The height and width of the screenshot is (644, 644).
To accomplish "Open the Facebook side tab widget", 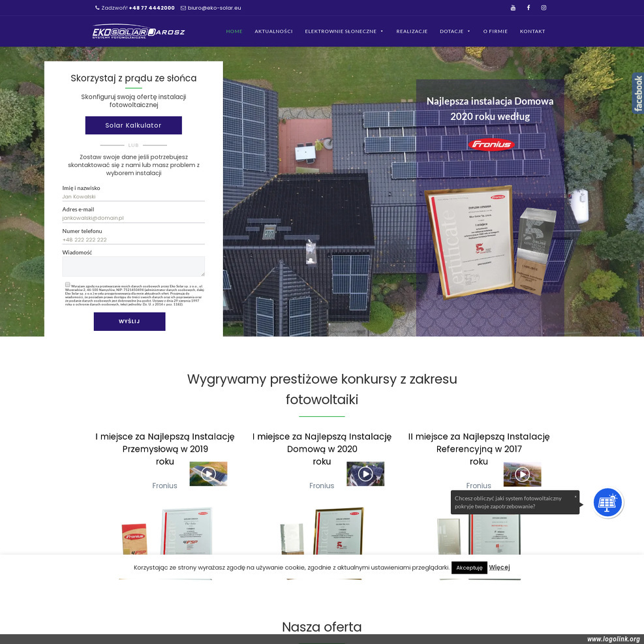I will (638, 93).
